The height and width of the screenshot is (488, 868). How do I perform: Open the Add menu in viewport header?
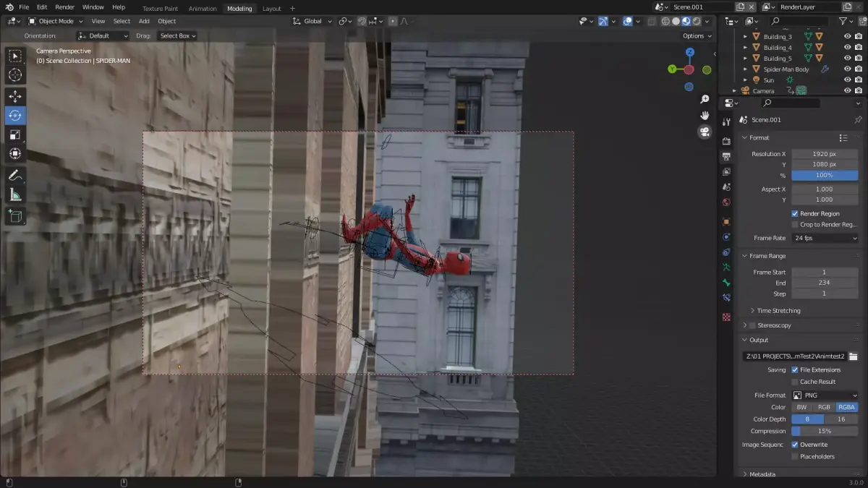tap(144, 21)
